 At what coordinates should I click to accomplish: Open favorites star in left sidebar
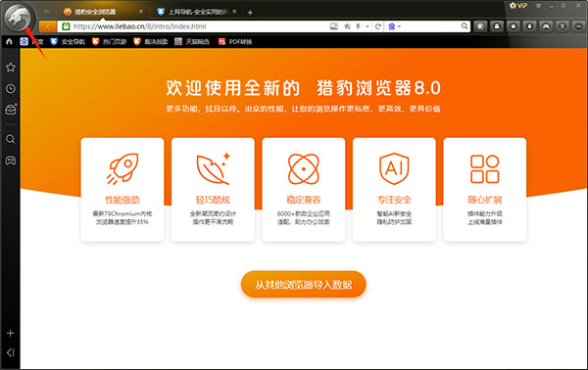point(11,67)
